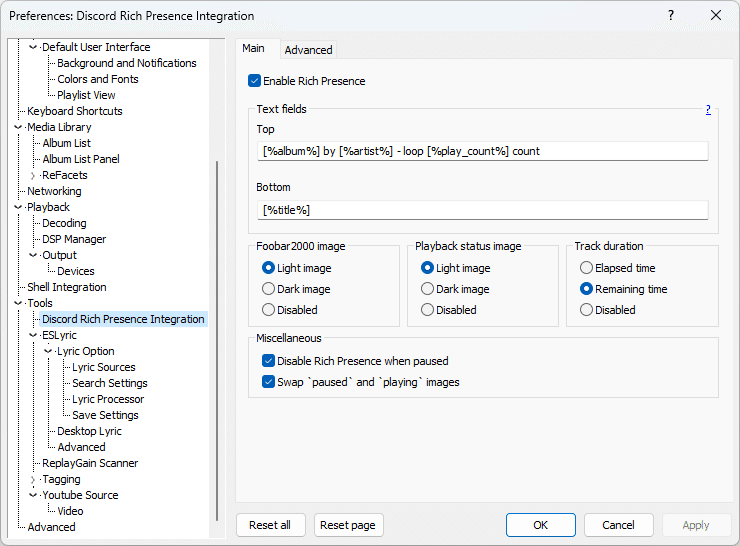The image size is (740, 546).
Task: Open Save Settings page
Action: (105, 415)
